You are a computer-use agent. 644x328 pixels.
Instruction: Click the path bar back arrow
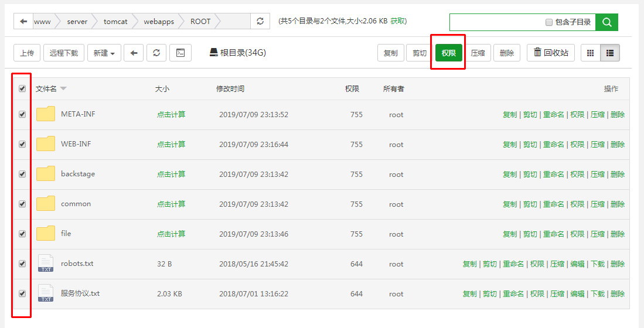tap(23, 22)
